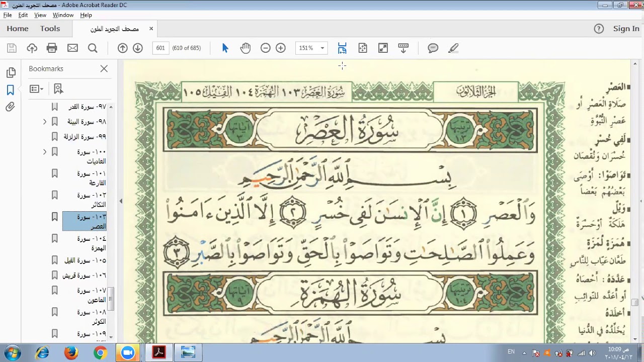Open the View menu
The width and height of the screenshot is (644, 362).
[40, 15]
